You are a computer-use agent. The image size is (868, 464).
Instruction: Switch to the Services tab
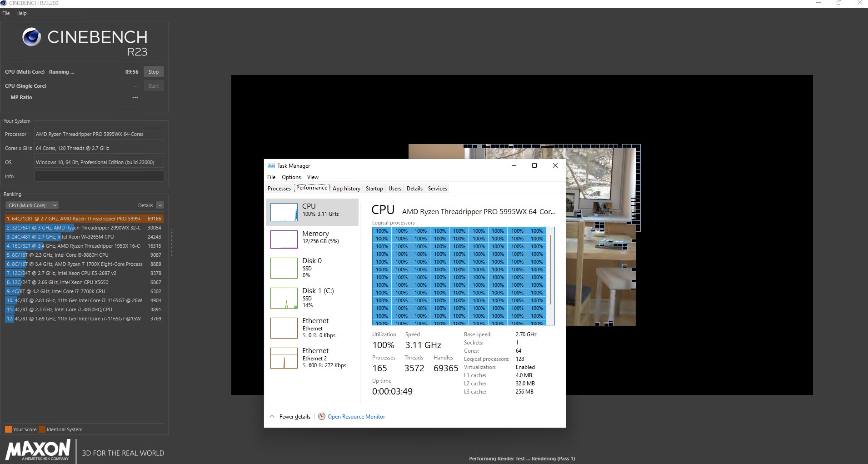coord(438,189)
